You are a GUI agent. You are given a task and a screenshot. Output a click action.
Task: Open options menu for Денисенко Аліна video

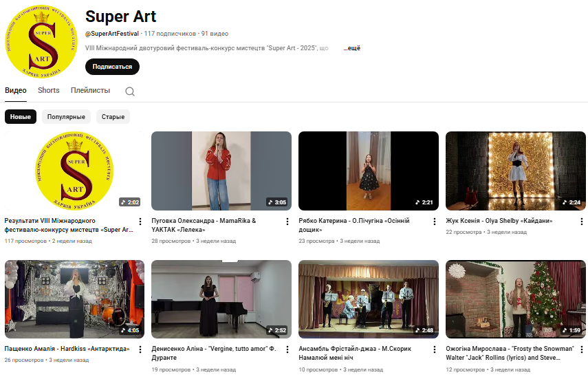pyautogui.click(x=287, y=349)
